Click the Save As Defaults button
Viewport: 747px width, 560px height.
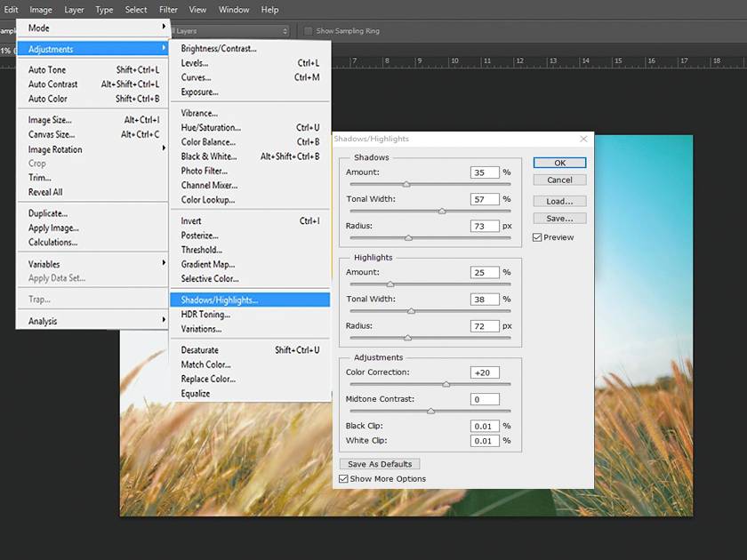(380, 464)
